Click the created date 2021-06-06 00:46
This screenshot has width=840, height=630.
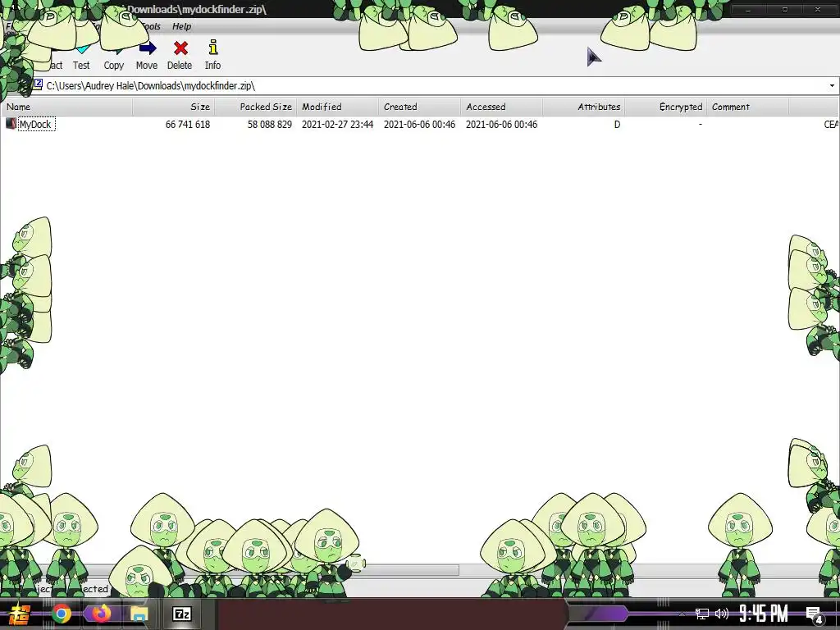419,125
